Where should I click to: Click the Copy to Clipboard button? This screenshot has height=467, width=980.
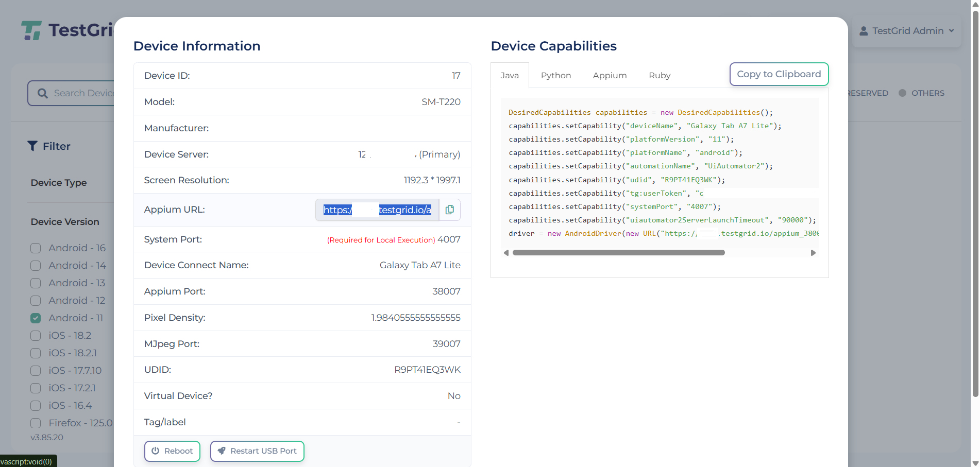click(779, 74)
